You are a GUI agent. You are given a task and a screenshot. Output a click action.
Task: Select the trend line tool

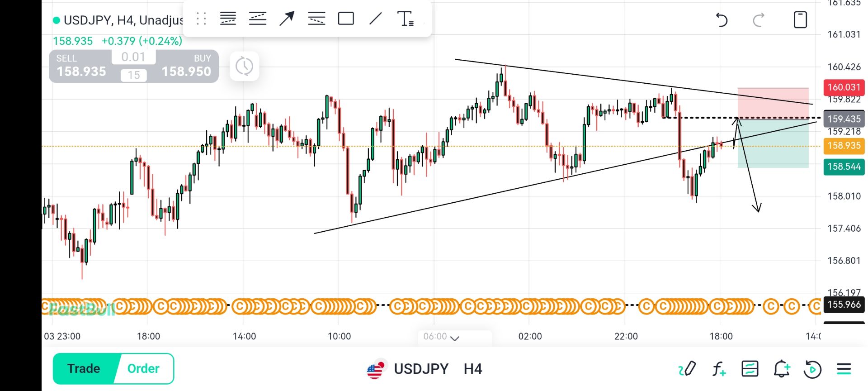coord(376,19)
